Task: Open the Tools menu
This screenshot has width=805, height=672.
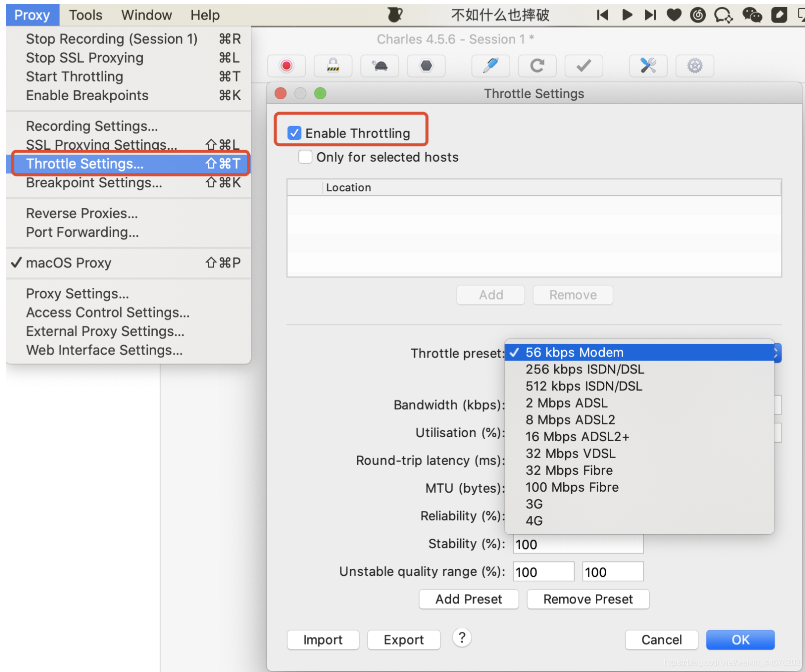Action: coord(86,15)
